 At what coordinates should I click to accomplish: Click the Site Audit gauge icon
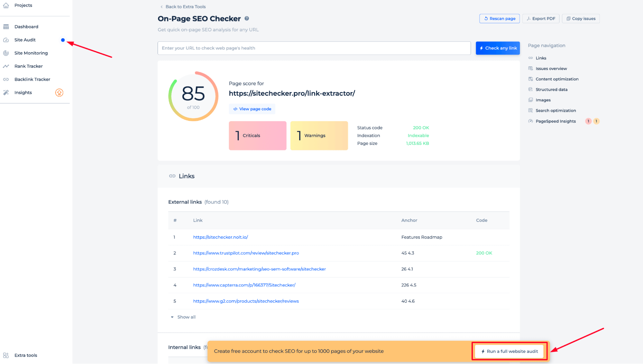[6, 40]
